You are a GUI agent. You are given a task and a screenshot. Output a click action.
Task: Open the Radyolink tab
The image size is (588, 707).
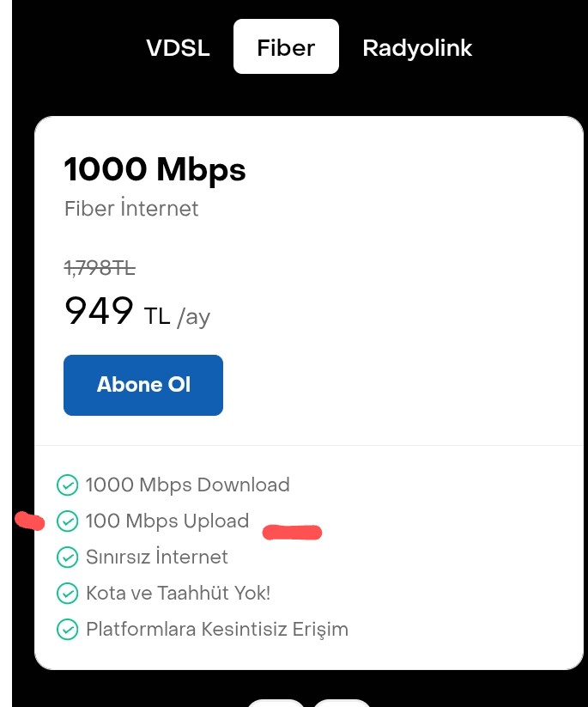417,48
